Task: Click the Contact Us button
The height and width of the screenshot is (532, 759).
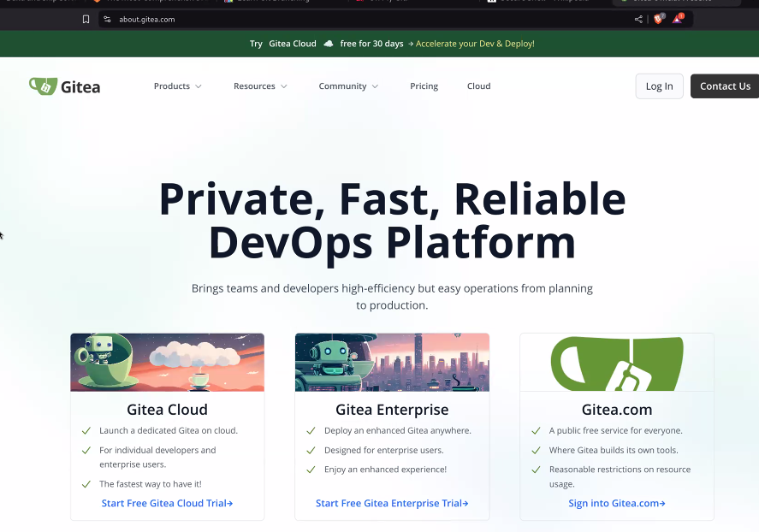Action: click(x=725, y=86)
